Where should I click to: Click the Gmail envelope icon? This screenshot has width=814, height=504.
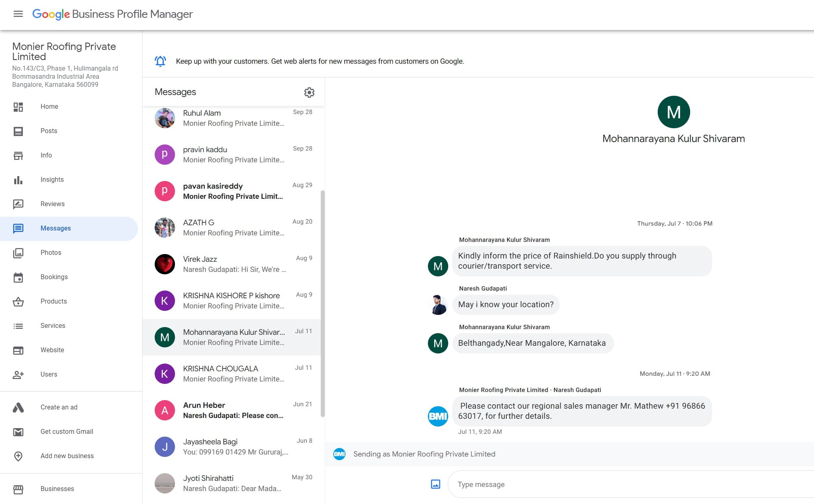tap(18, 432)
